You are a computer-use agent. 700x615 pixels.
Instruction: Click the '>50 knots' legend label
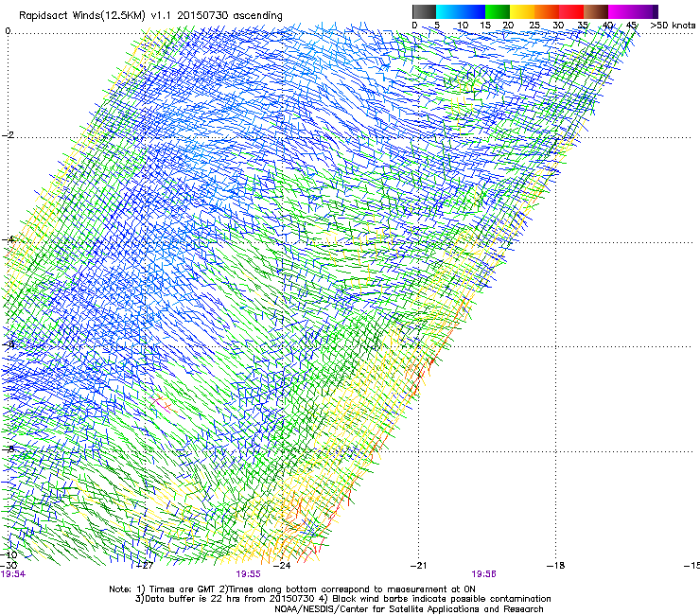(x=673, y=25)
